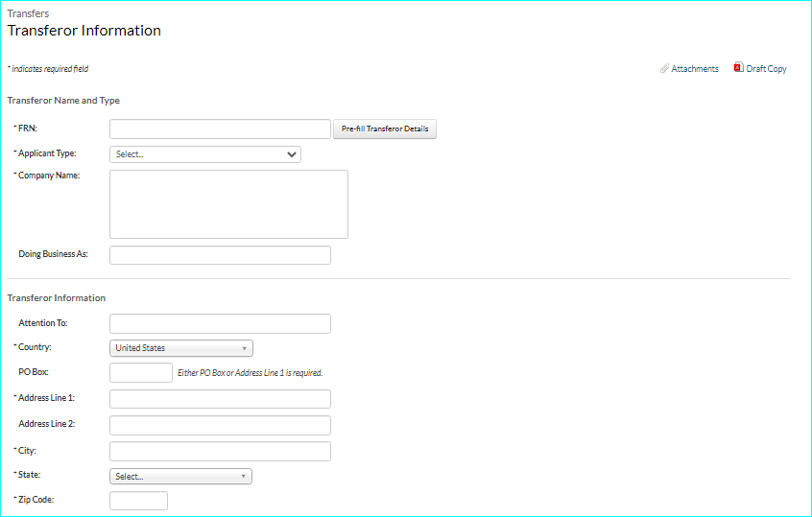Click the Pre-fill Transferor Details button
The width and height of the screenshot is (812, 517).
click(x=385, y=129)
